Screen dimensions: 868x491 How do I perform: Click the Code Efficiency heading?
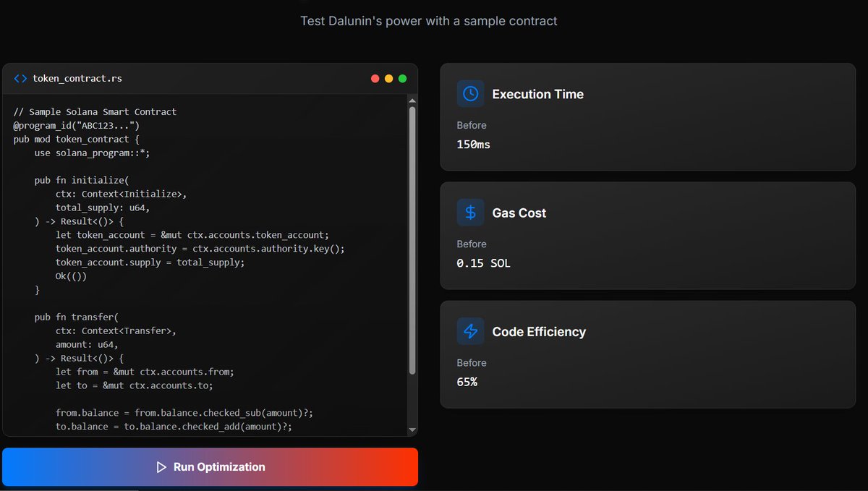(x=539, y=332)
